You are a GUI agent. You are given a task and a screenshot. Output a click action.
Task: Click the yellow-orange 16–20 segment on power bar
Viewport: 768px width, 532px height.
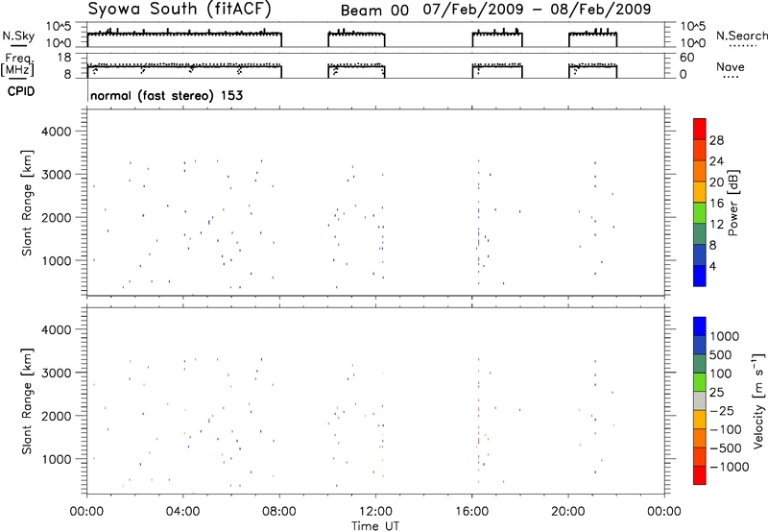(x=700, y=192)
